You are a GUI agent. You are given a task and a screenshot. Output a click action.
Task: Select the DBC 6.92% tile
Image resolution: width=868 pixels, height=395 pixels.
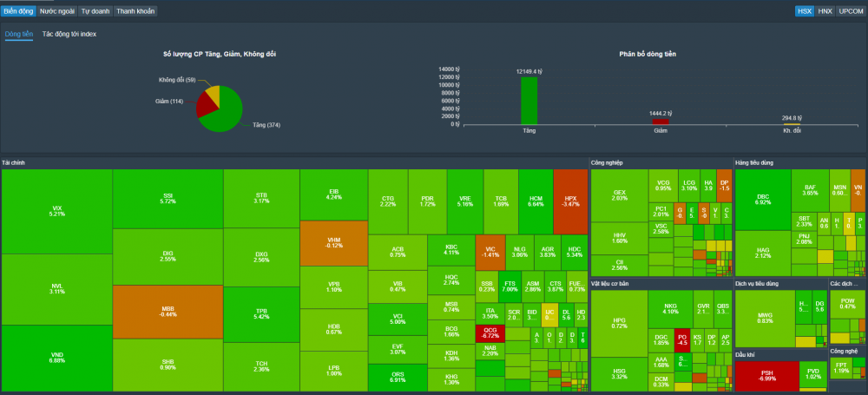[x=763, y=200]
